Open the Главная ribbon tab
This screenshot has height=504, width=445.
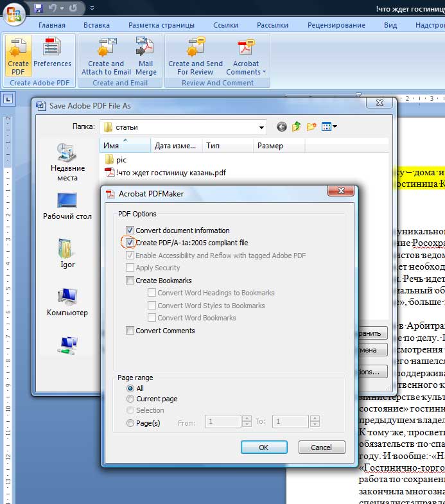coord(52,25)
